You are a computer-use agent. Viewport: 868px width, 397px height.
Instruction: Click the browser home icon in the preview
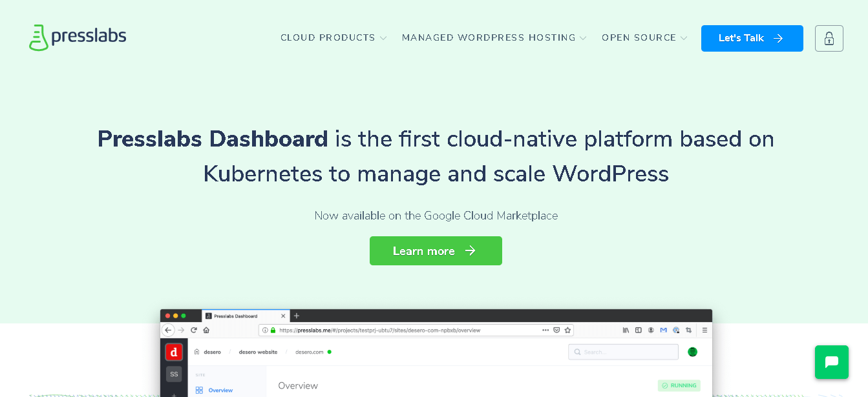206,330
